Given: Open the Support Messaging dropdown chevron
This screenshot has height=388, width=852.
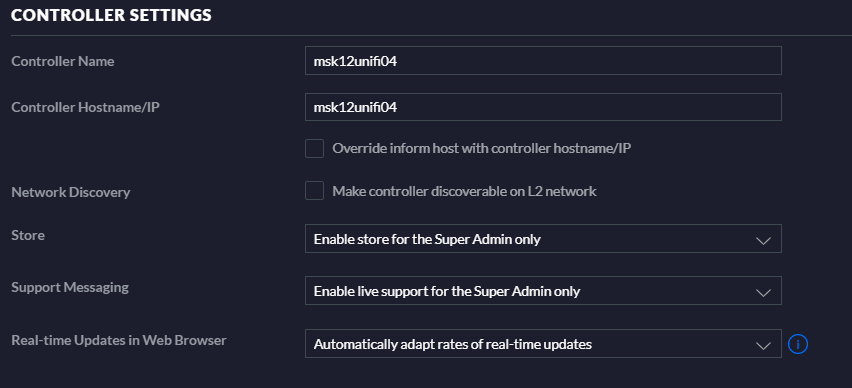Looking at the screenshot, I should pos(763,292).
